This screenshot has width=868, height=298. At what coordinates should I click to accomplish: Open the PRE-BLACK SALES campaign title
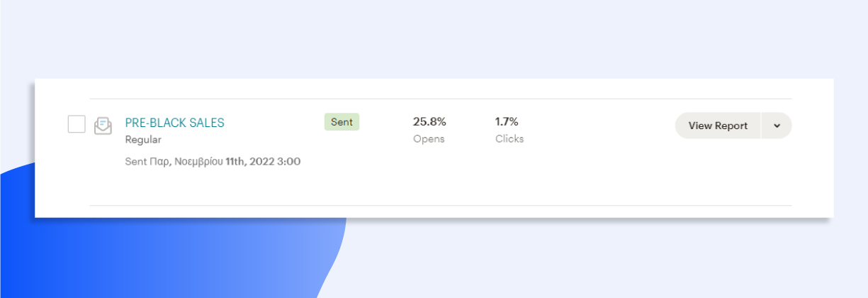click(174, 123)
